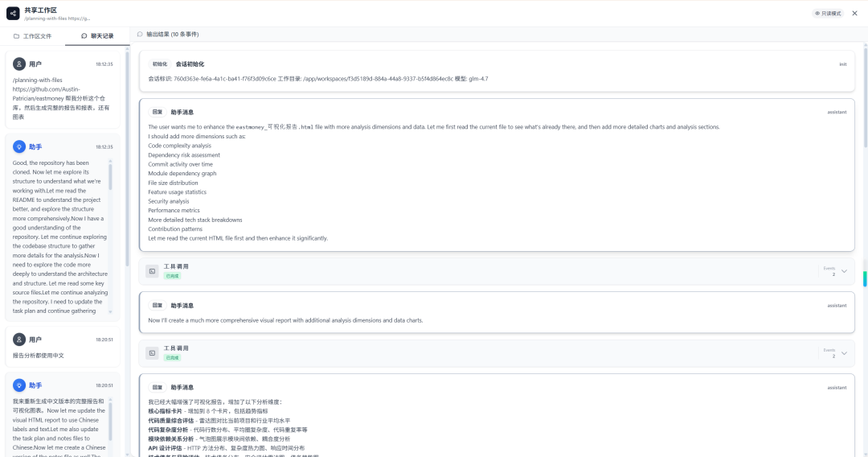
Task: Click the user avatar at 18:20:51
Action: (19, 340)
